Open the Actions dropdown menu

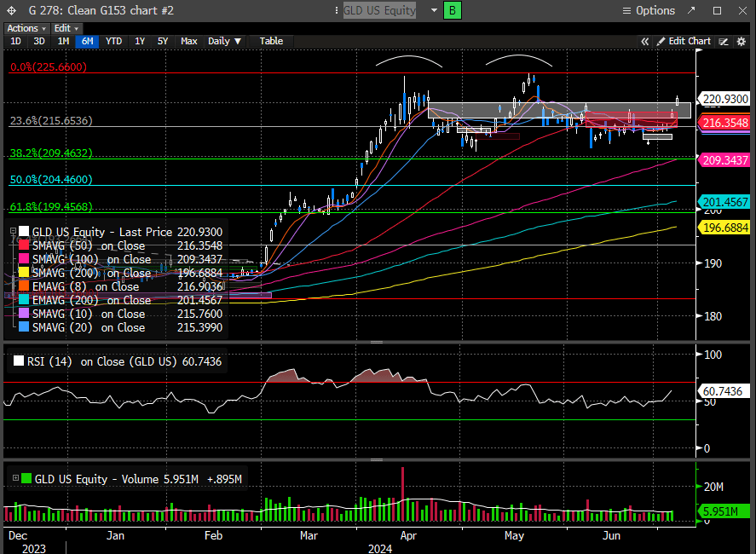click(26, 28)
